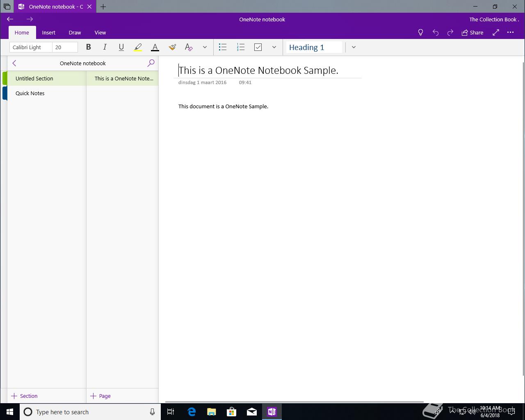Click the date 'dinsdag 1 maart 2016'
525x420 pixels.
pos(202,82)
